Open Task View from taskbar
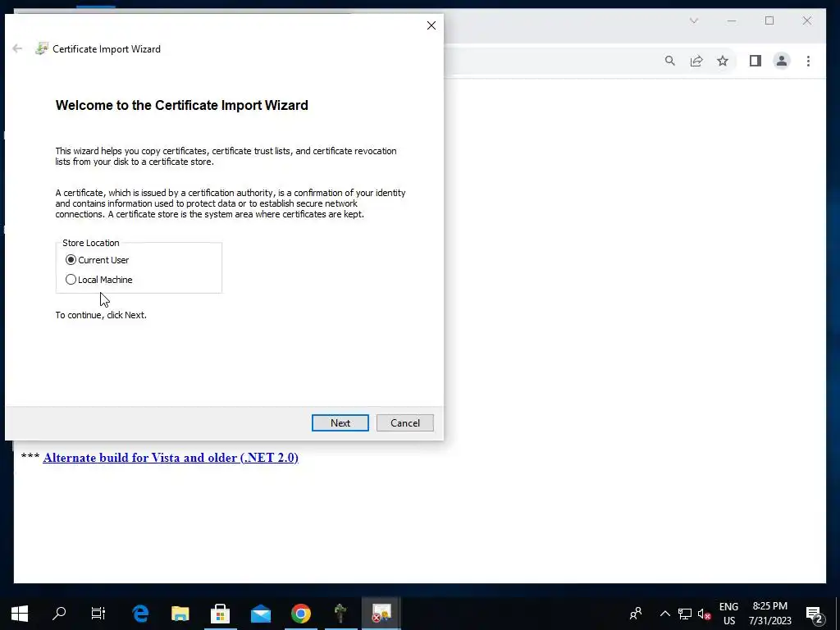Viewport: 840px width, 630px height. tap(98, 614)
